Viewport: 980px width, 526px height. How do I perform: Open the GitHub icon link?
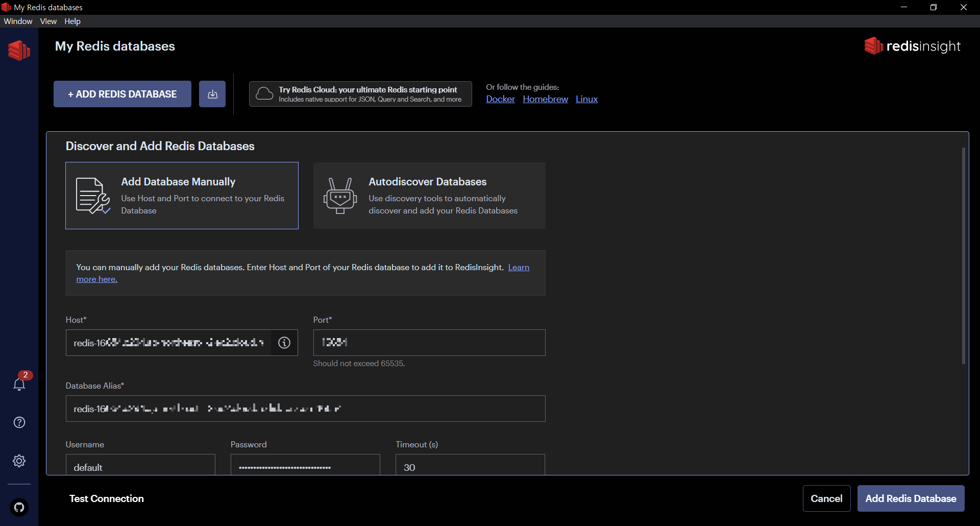(x=19, y=507)
